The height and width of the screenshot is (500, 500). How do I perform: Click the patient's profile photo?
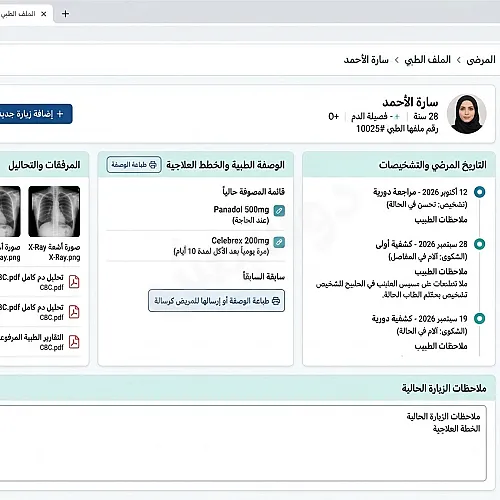pyautogui.click(x=466, y=114)
